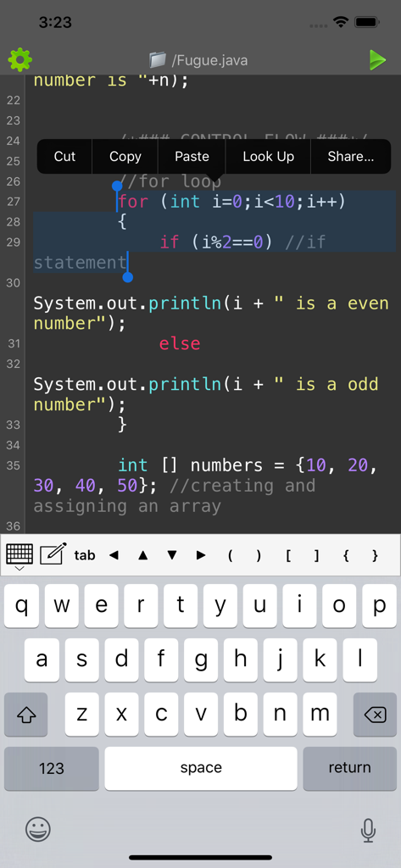Delete a character with the backspace key
Image resolution: width=401 pixels, height=868 pixels.
pos(375,714)
